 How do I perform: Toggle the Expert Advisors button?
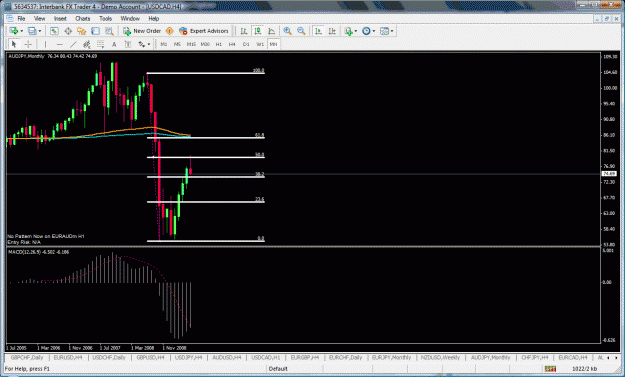[204, 31]
